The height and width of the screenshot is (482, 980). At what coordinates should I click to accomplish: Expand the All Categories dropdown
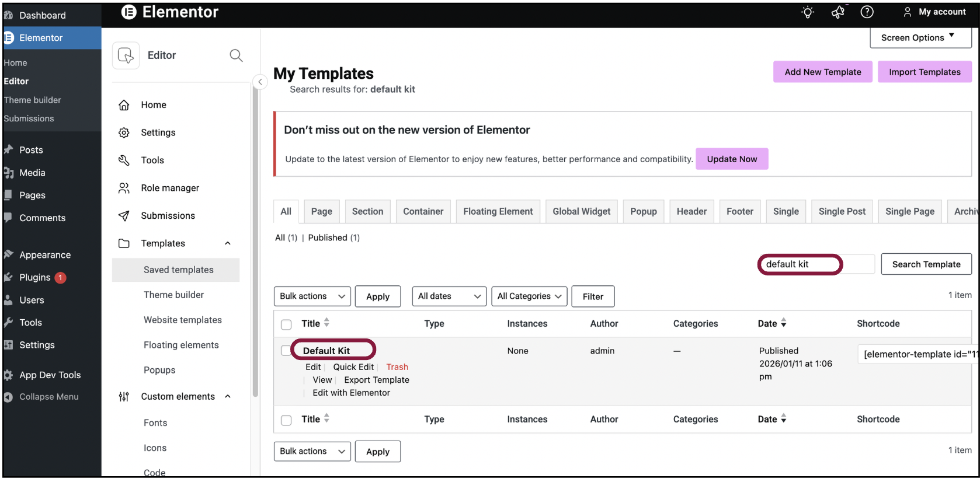click(x=529, y=296)
